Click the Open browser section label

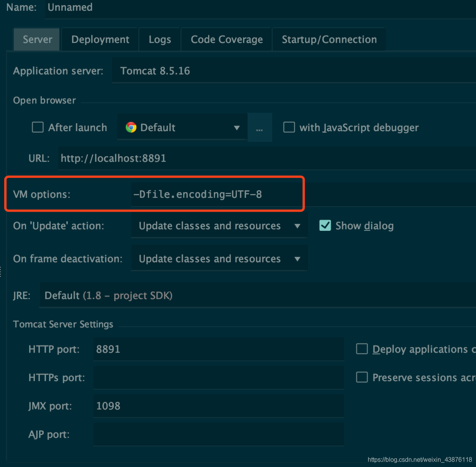(x=45, y=100)
